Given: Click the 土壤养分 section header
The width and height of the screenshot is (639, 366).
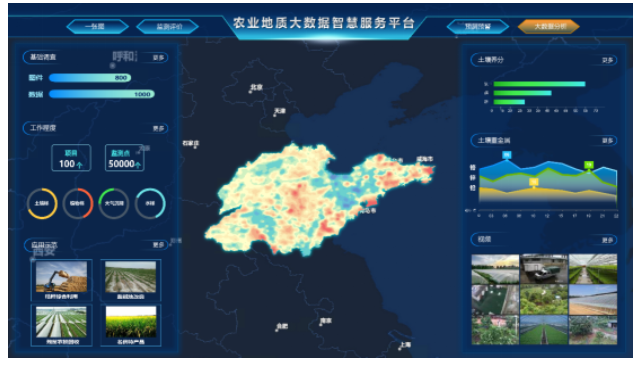Looking at the screenshot, I should click(491, 60).
